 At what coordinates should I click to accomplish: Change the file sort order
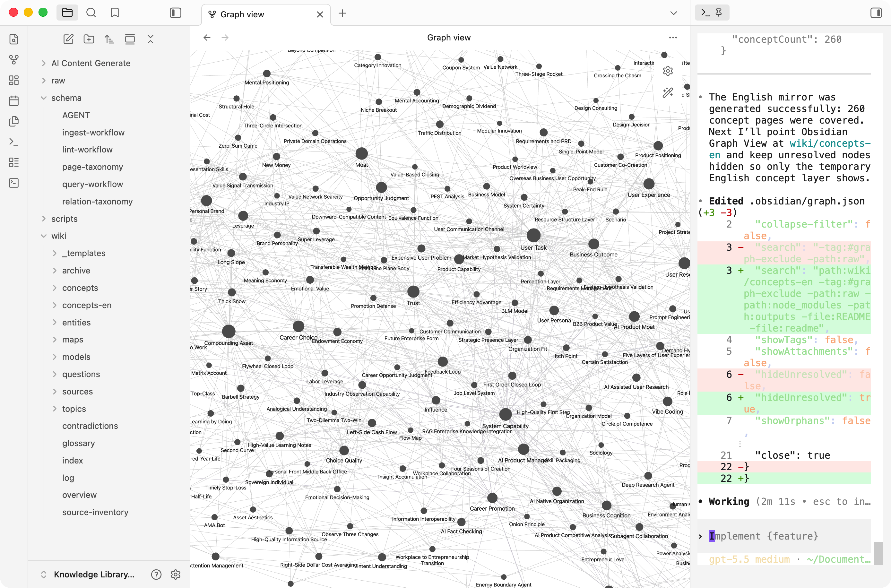[x=109, y=39]
